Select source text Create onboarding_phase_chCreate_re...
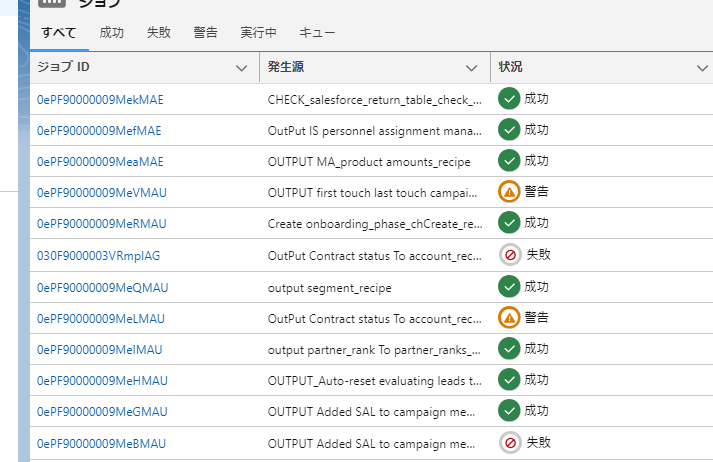This screenshot has width=713, height=462. tap(375, 224)
